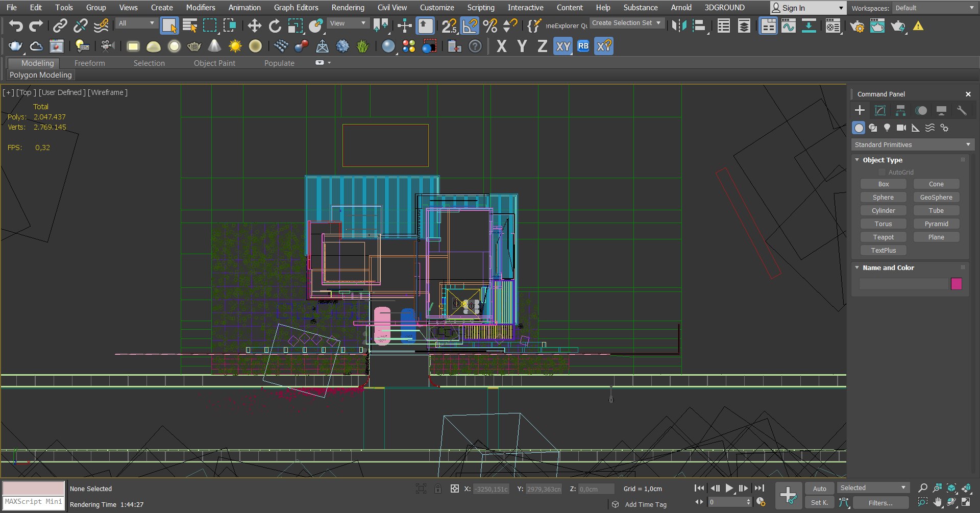Screen dimensions: 980x513
Task: Open the Standard Primitives dropdown
Action: tap(912, 145)
